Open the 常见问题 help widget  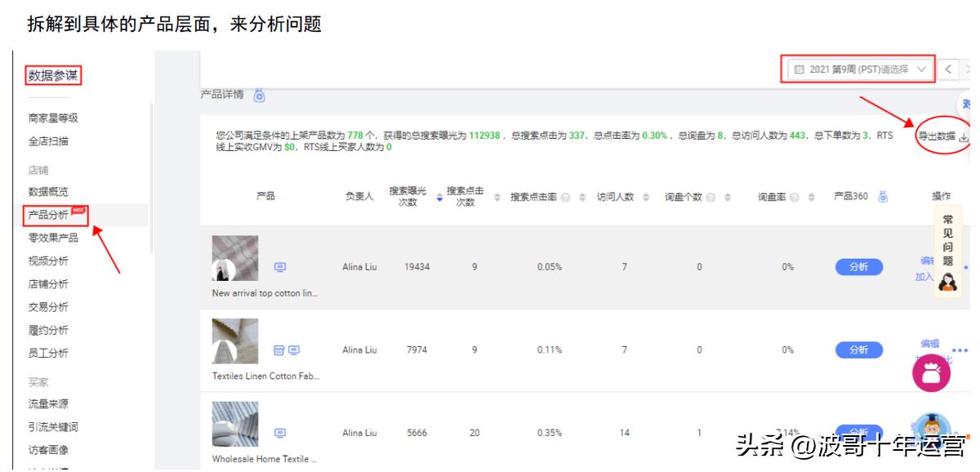[x=947, y=250]
